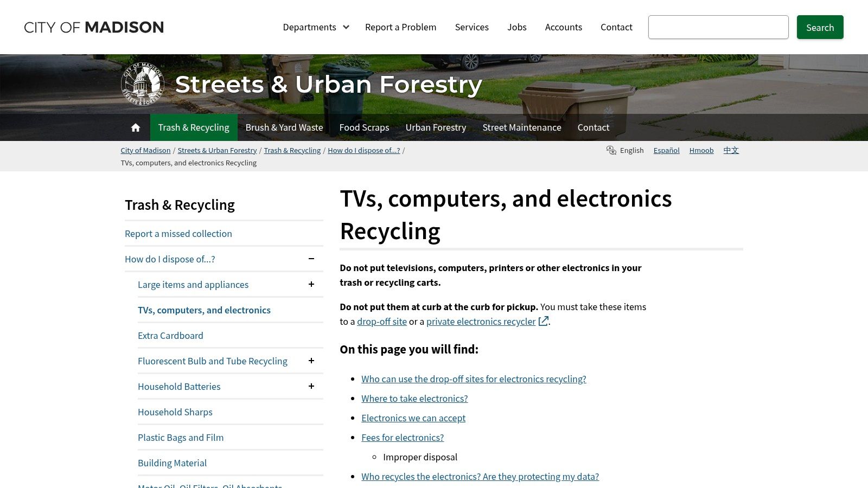Image resolution: width=868 pixels, height=488 pixels.
Task: Click the language translation icon beside English
Action: tap(611, 150)
